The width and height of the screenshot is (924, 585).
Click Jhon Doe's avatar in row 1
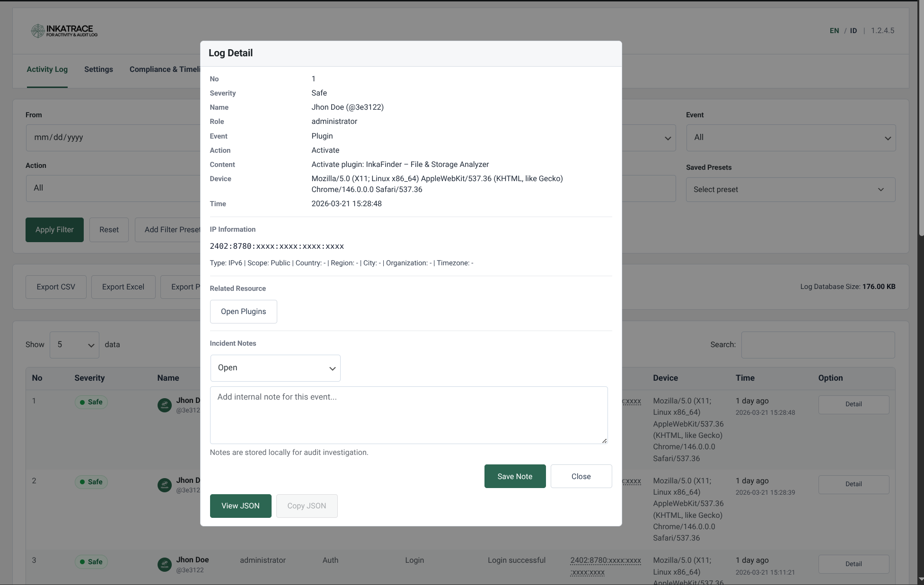164,405
